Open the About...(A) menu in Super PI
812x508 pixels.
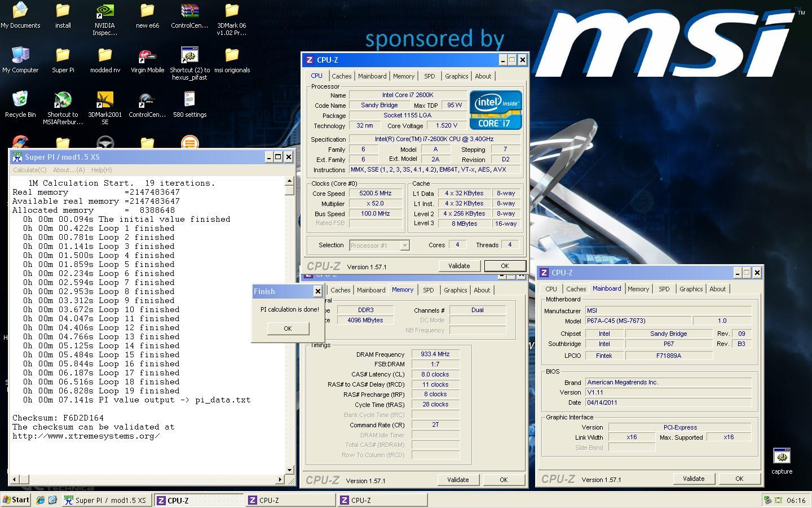pyautogui.click(x=69, y=170)
